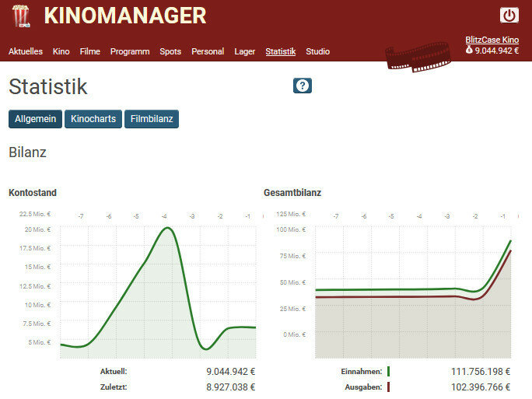Image resolution: width=532 pixels, height=399 pixels.
Task: Click the Kontostand heading
Action: pos(33,193)
